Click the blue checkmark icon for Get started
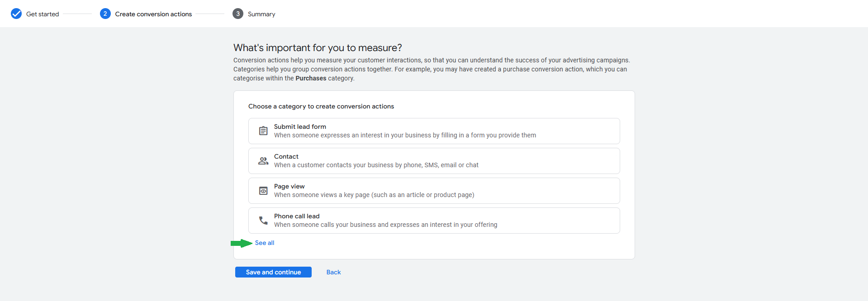Screen dimensions: 868x301 click(x=16, y=14)
